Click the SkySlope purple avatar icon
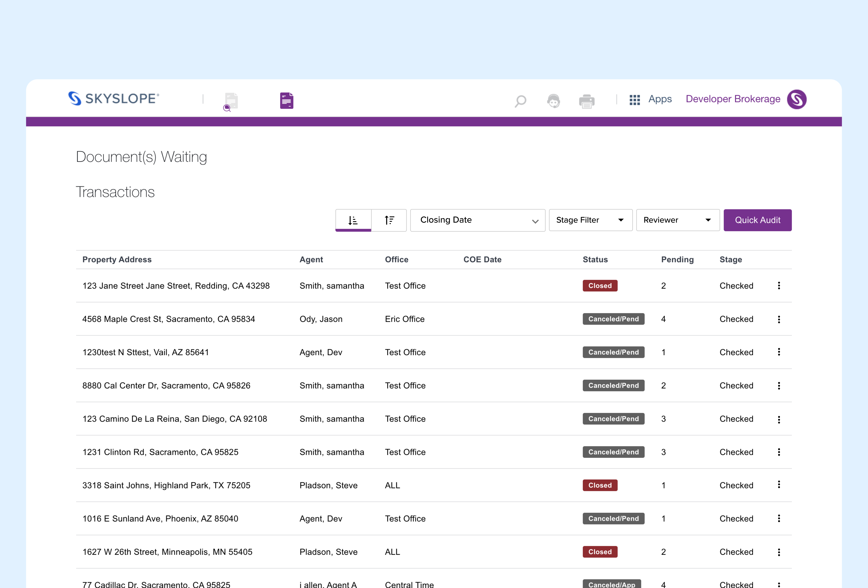This screenshot has height=588, width=868. point(796,99)
